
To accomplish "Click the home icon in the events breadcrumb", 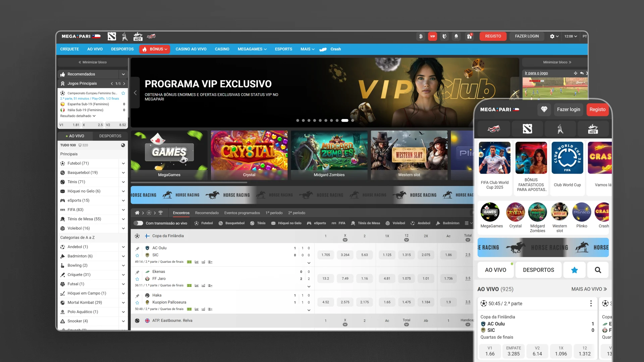I will tap(137, 213).
